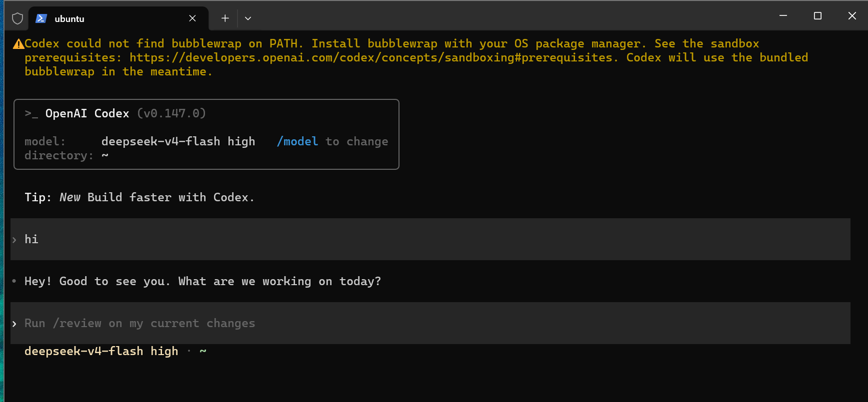Focus the 'Run /review on my current changes' prompt input
The width and height of the screenshot is (868, 402).
430,323
